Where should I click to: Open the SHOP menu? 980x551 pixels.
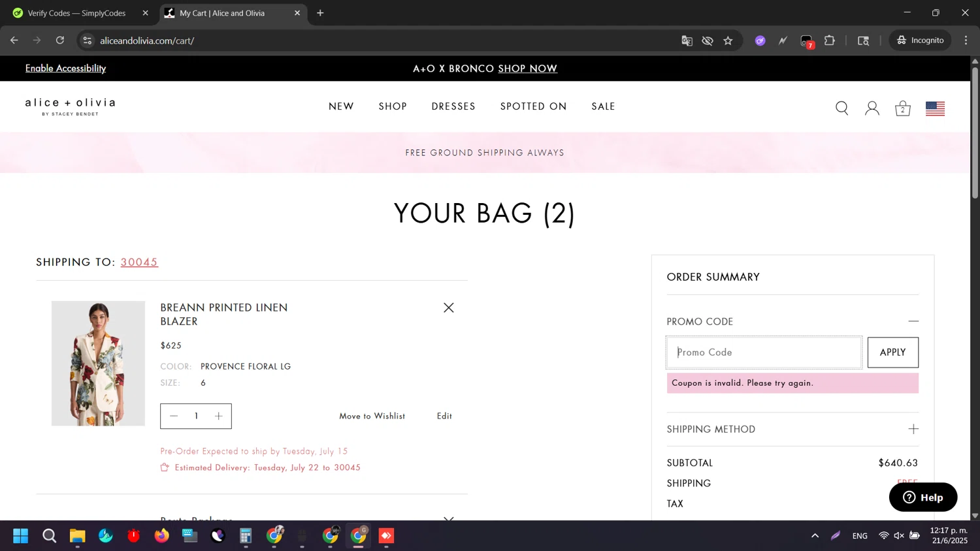[x=393, y=106]
